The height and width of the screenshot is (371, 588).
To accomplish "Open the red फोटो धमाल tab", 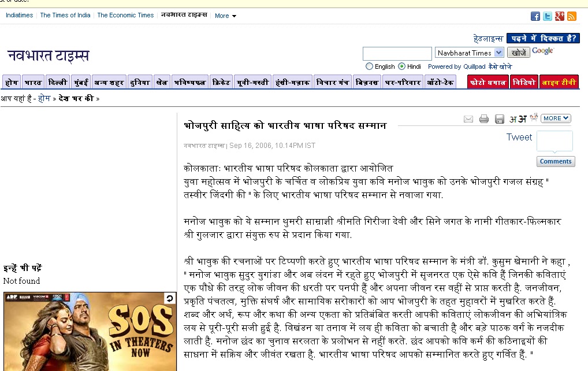I will (488, 82).
